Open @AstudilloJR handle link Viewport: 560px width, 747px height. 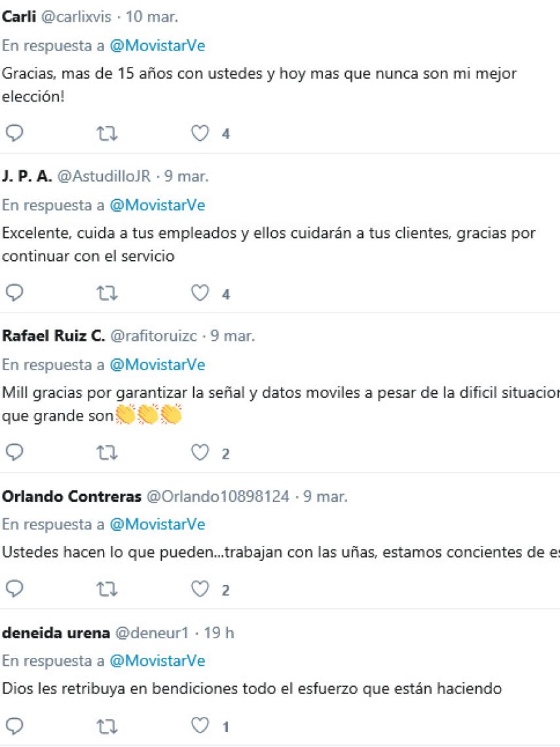click(x=104, y=177)
